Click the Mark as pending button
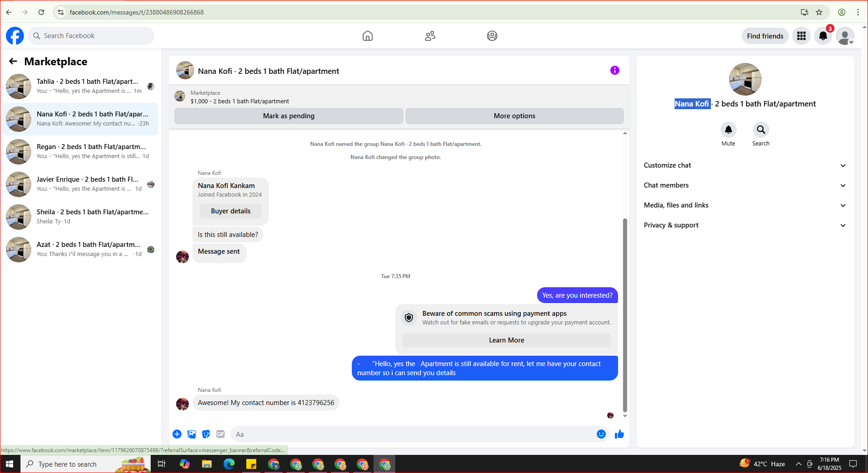This screenshot has height=473, width=868. click(289, 116)
